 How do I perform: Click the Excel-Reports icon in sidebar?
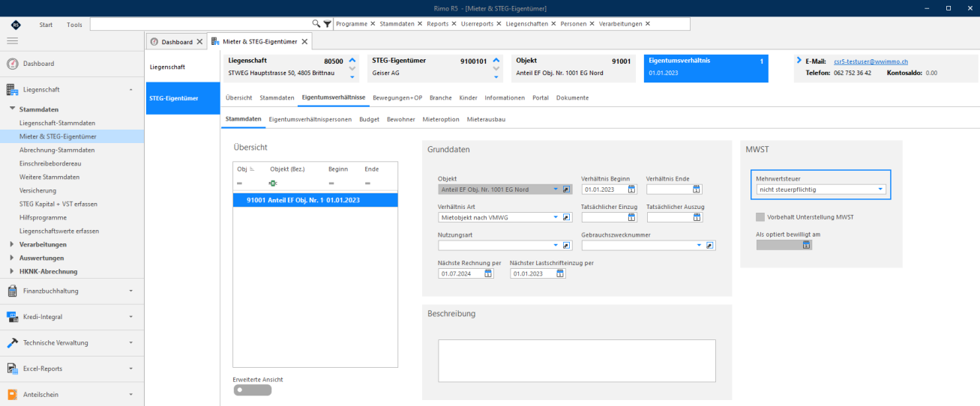(12, 369)
